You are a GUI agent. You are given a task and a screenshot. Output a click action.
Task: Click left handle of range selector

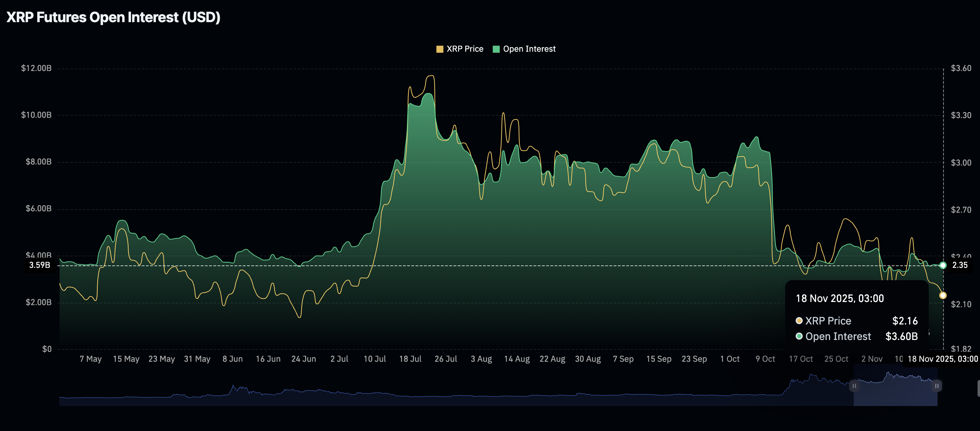(854, 386)
